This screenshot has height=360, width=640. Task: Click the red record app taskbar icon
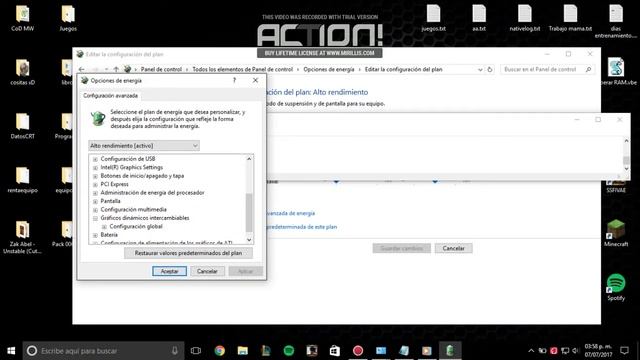[x=358, y=351]
